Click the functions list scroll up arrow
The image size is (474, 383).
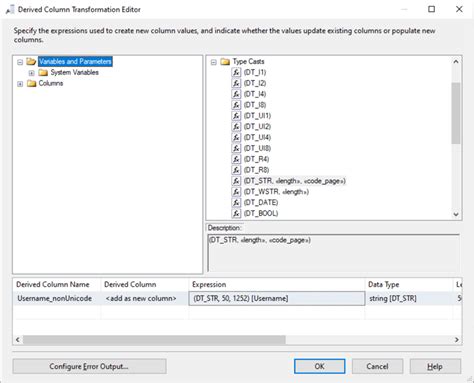click(456, 62)
